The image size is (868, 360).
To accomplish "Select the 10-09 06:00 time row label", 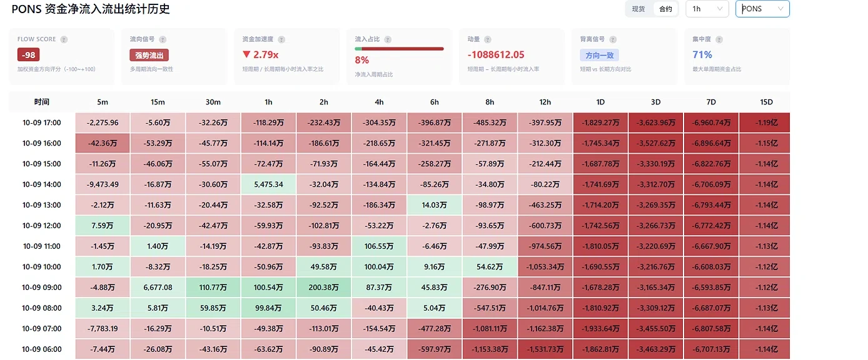I will (x=42, y=349).
